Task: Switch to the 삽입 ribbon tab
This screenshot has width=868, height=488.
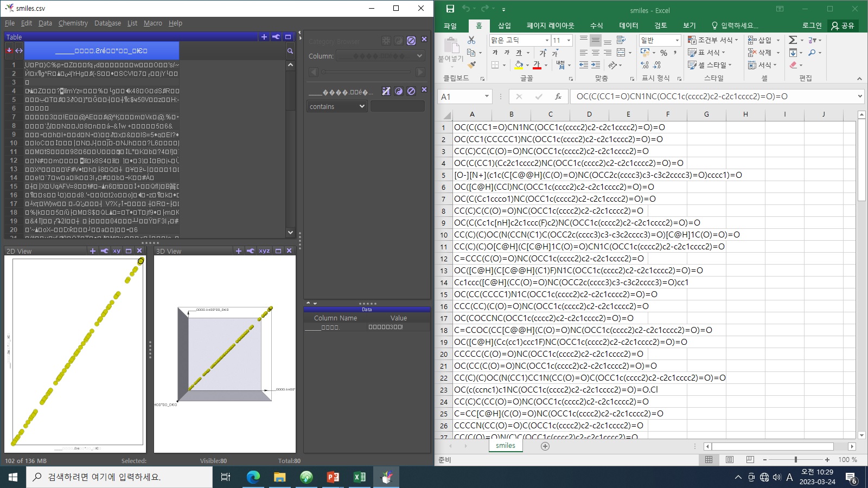Action: tap(505, 25)
